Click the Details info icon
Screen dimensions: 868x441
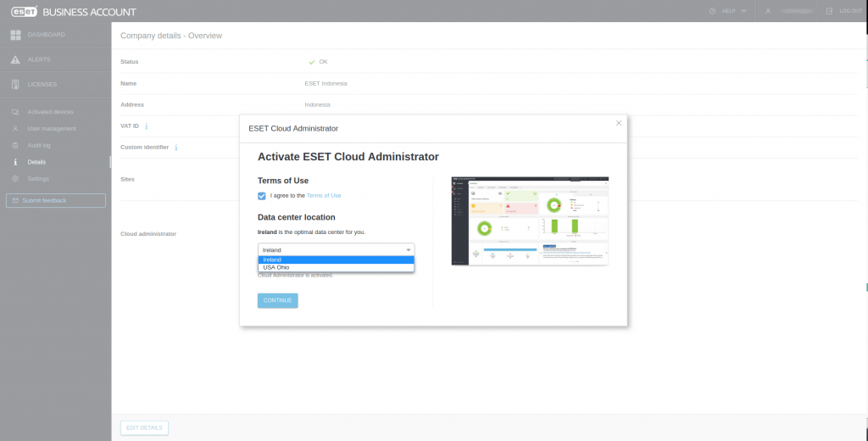point(15,162)
